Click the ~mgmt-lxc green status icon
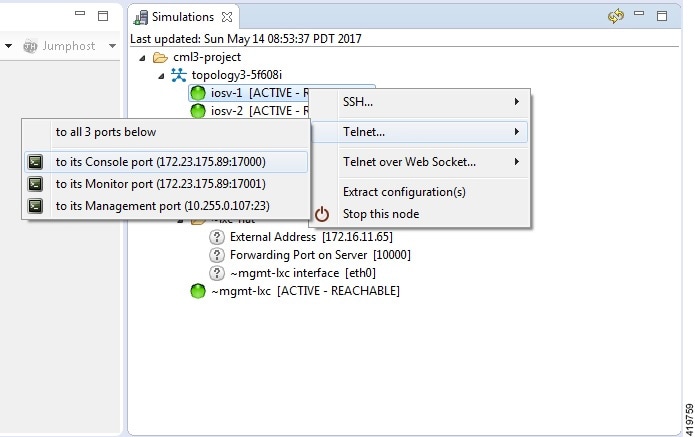 point(198,291)
